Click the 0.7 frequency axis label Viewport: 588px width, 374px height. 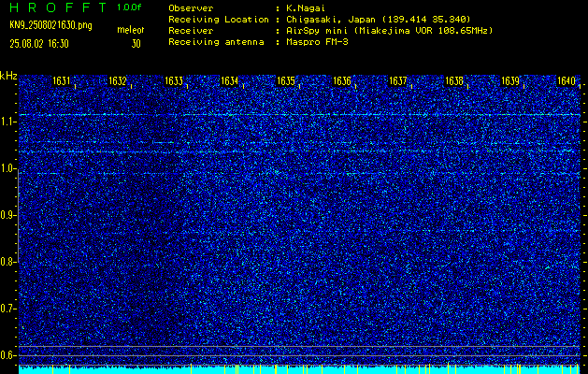click(x=7, y=309)
